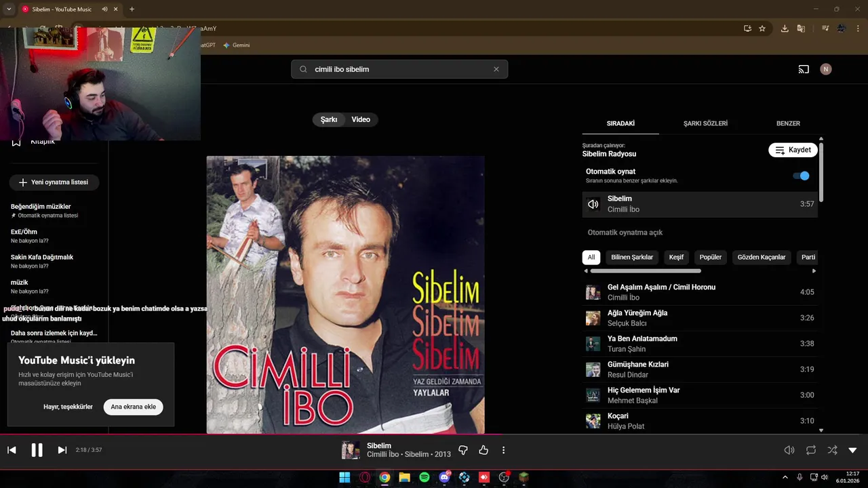Toggle shuffle in player bar
868x488 pixels.
coord(832,450)
